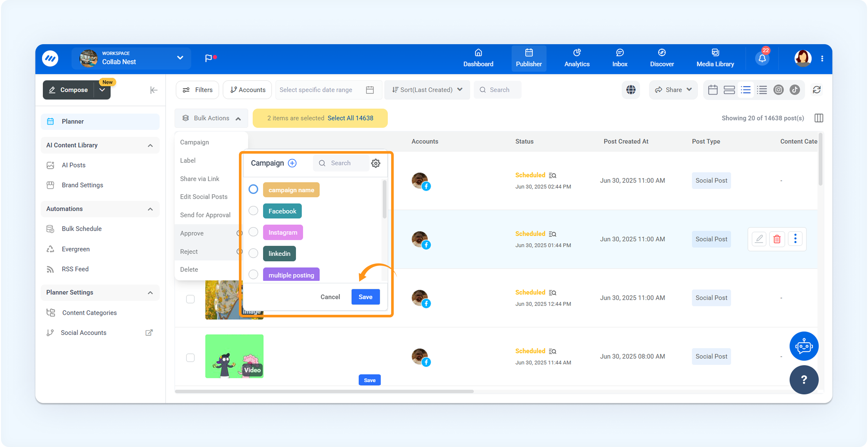Open the Inbox tab

tap(620, 58)
